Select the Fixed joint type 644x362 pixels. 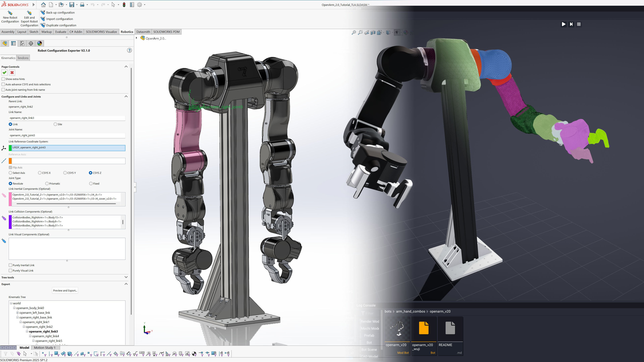click(x=91, y=184)
